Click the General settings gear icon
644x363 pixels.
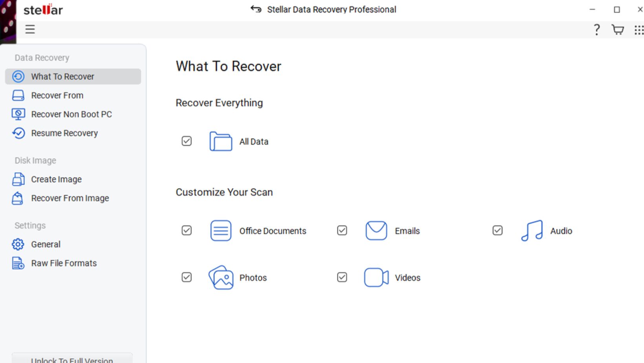pyautogui.click(x=18, y=244)
